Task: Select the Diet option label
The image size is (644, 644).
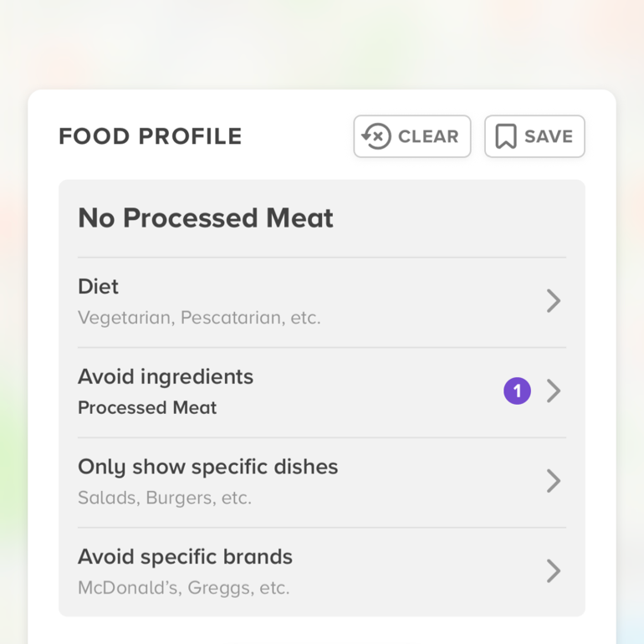Action: 99,287
